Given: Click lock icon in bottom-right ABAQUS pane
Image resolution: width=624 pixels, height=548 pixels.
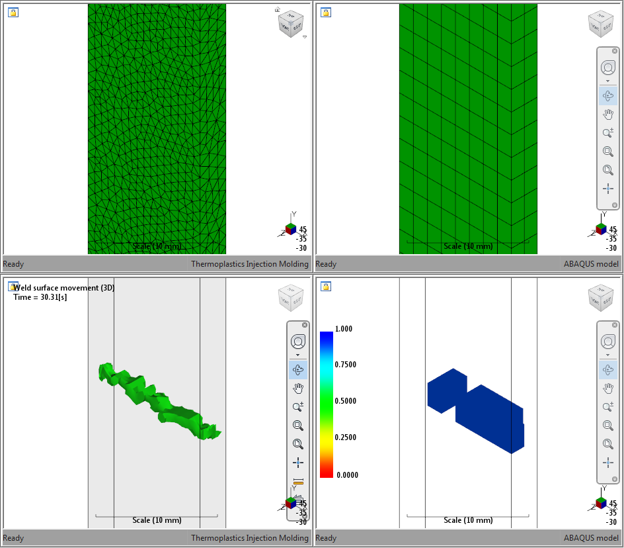Looking at the screenshot, I should [326, 286].
